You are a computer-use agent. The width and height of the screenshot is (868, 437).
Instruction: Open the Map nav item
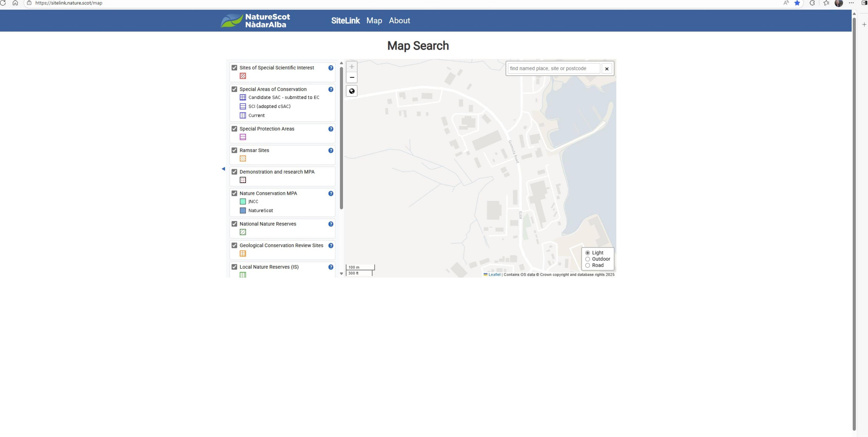pyautogui.click(x=374, y=21)
